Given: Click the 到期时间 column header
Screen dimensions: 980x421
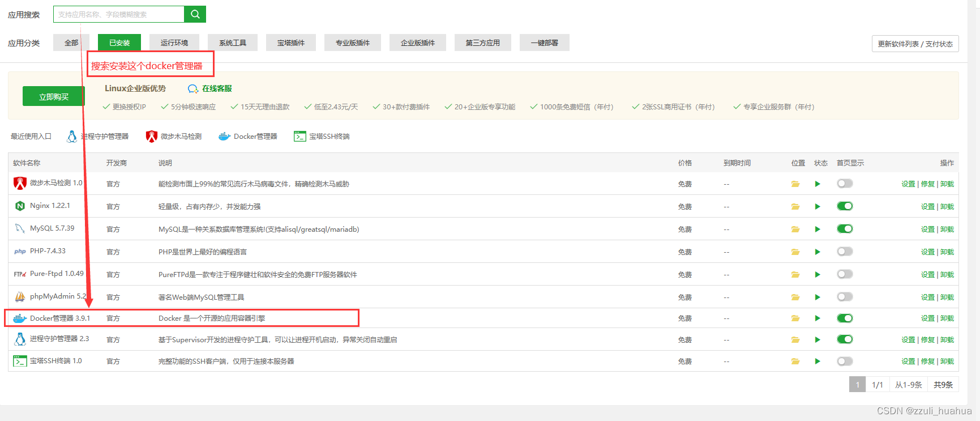Looking at the screenshot, I should click(x=737, y=163).
